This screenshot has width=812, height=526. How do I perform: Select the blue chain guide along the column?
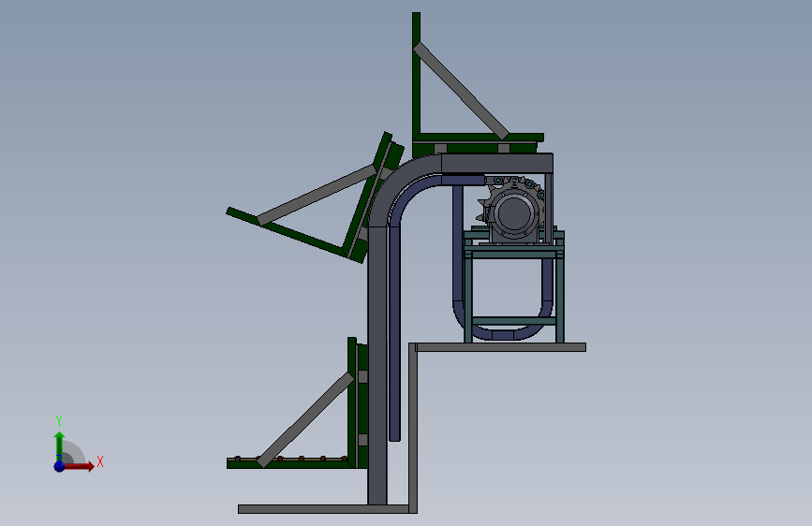[394, 331]
